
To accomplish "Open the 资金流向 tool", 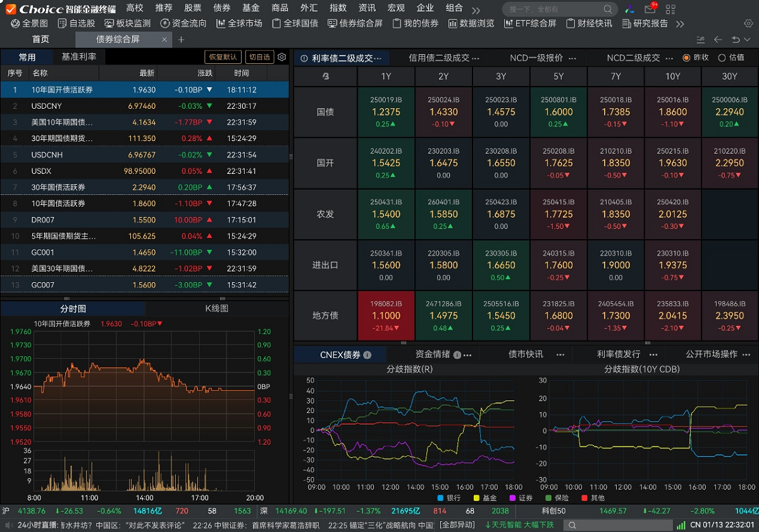I will point(186,25).
